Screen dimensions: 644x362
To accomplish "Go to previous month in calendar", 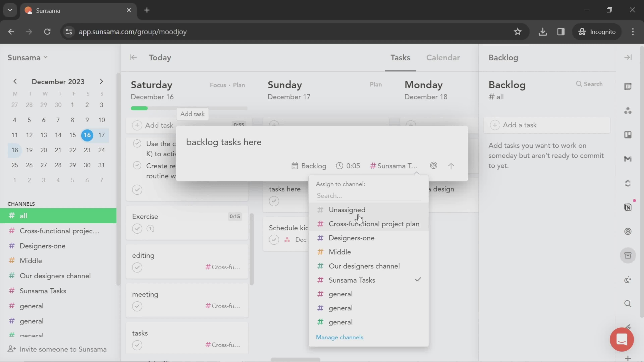I will coord(15,81).
